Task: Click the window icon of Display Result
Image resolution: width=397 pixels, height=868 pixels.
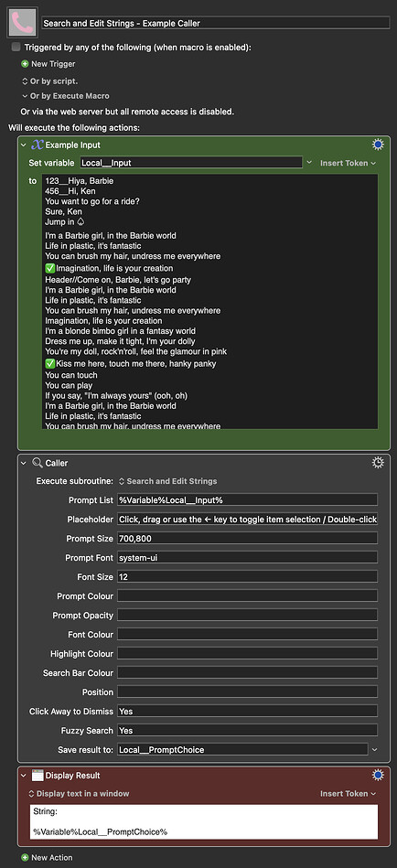Action: [38, 776]
